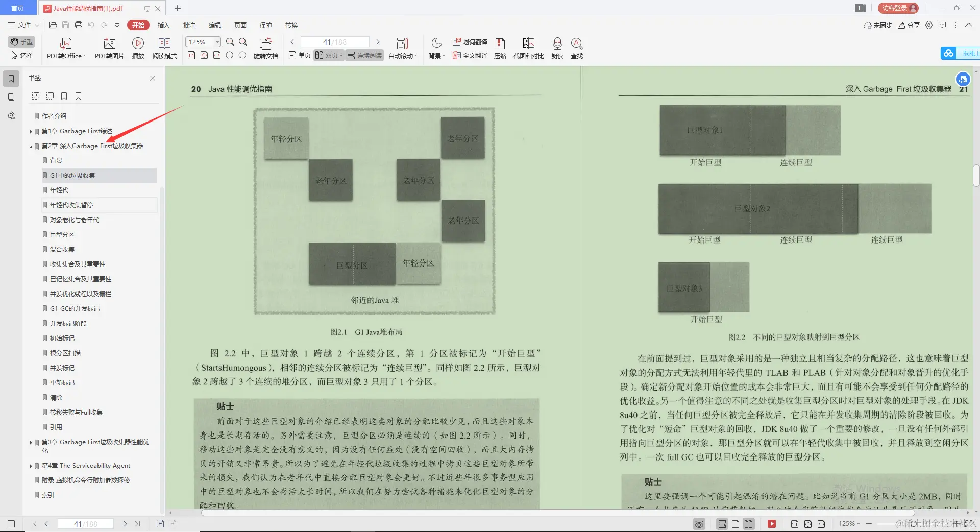Start read aloud with 朗读
The width and height of the screenshot is (980, 532).
557,47
